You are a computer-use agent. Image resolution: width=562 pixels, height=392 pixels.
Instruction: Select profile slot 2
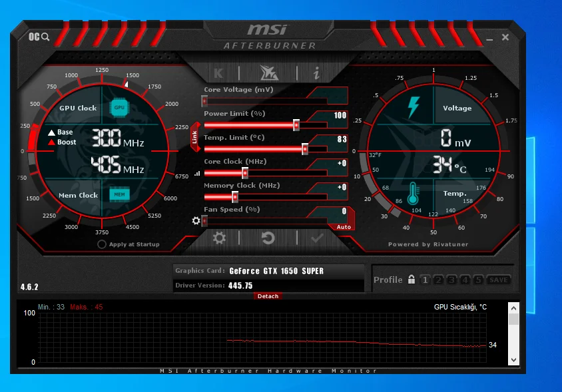pos(438,280)
